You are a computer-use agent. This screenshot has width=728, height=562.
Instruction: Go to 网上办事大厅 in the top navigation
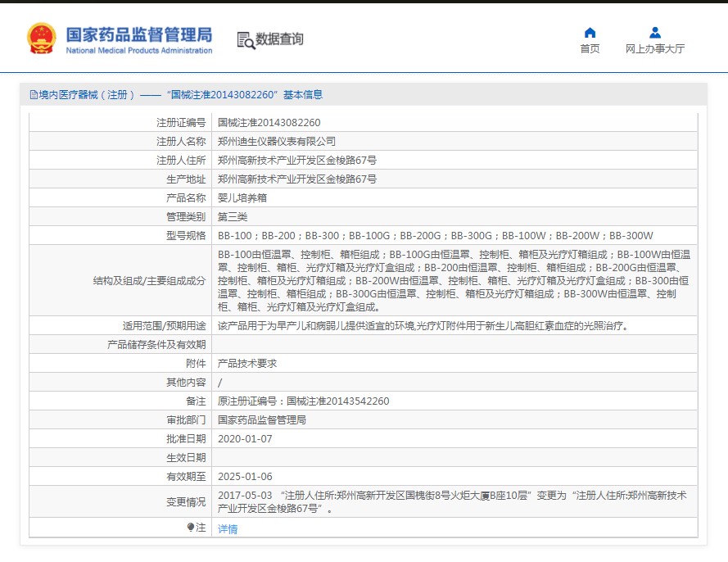pyautogui.click(x=655, y=48)
